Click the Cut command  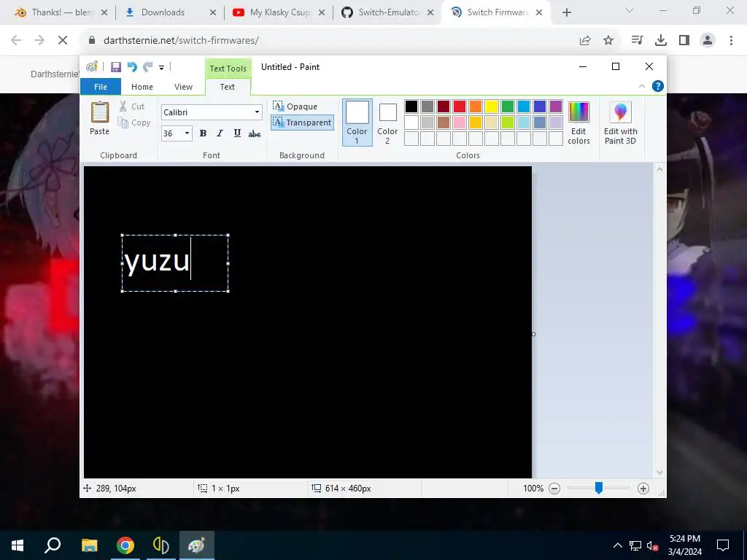point(132,106)
